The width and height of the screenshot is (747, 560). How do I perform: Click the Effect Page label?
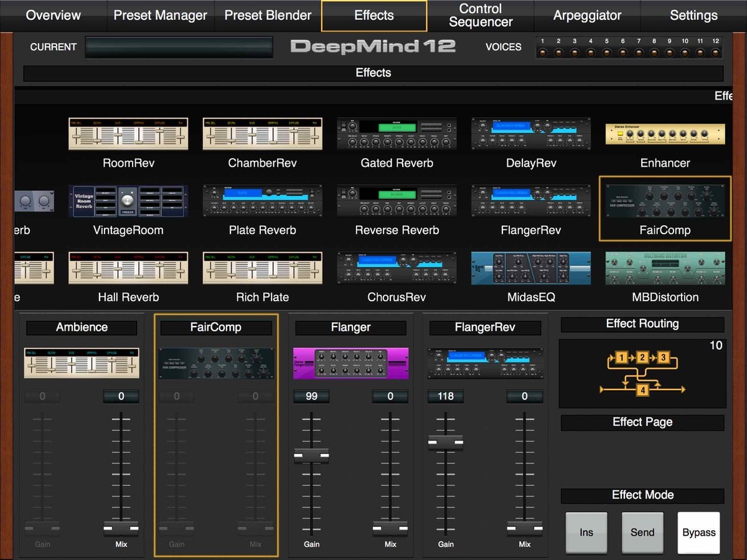(642, 422)
